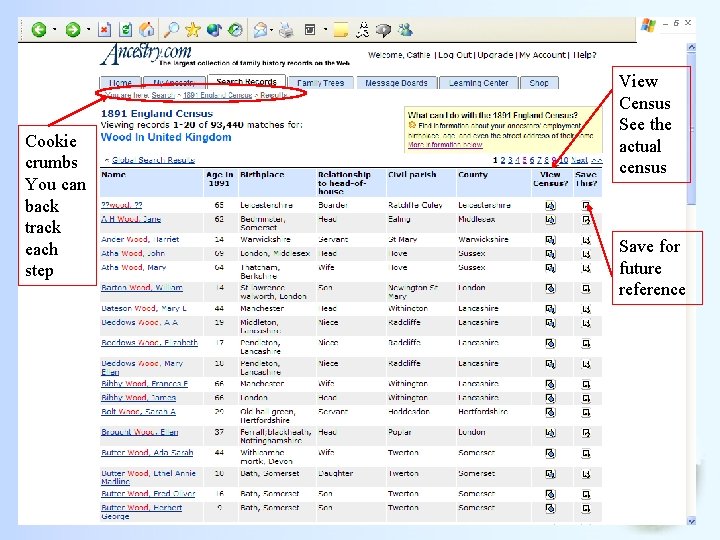The height and width of the screenshot is (540, 720).
Task: Open the Back button history dropdown arrow
Action: coord(55,30)
